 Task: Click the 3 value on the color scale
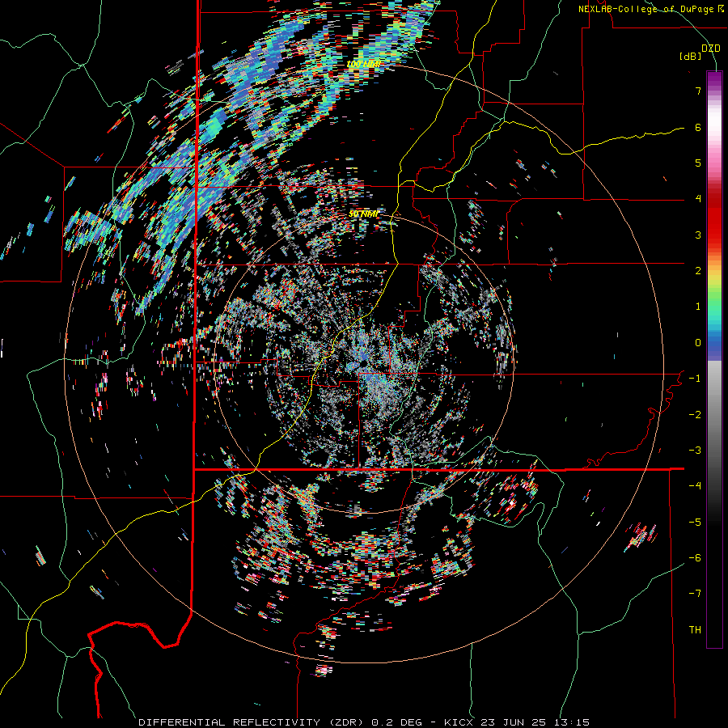point(698,235)
